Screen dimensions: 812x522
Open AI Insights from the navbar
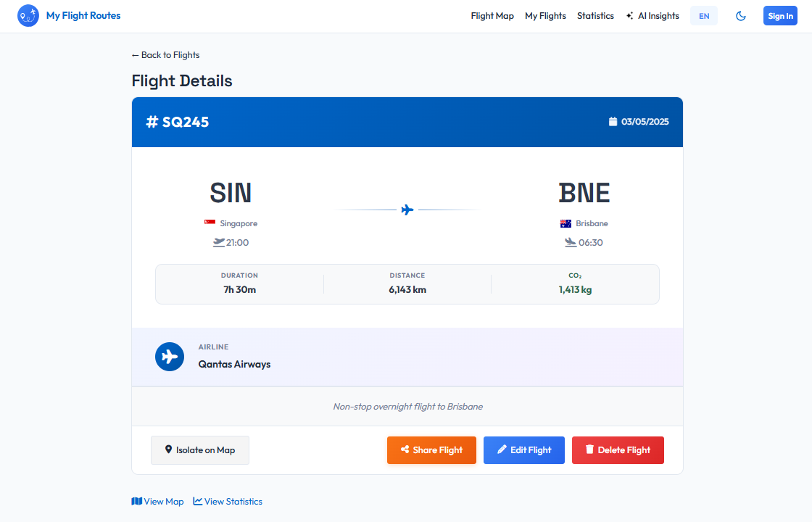(652, 16)
